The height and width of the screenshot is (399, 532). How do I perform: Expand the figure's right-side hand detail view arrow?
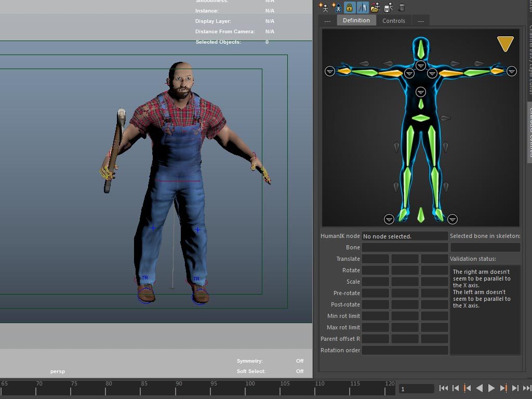512,71
